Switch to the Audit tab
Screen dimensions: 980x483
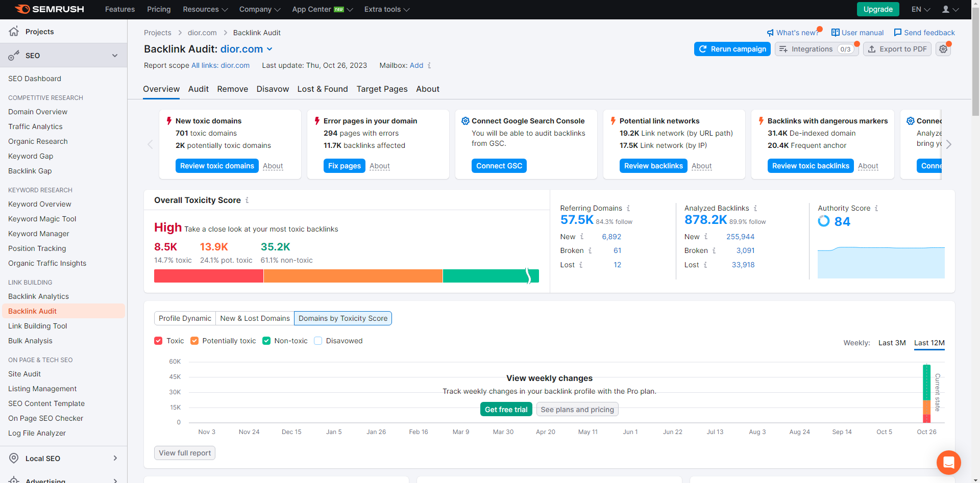198,89
